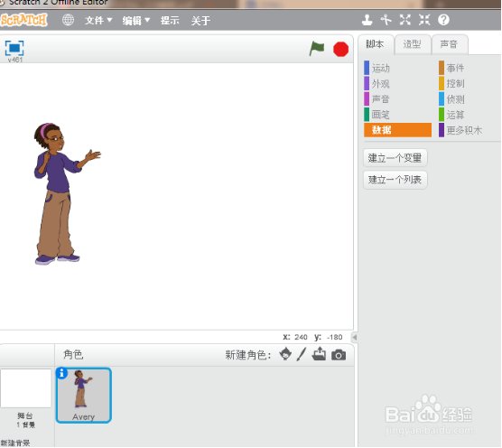Click the Block help question mark

coord(443,20)
